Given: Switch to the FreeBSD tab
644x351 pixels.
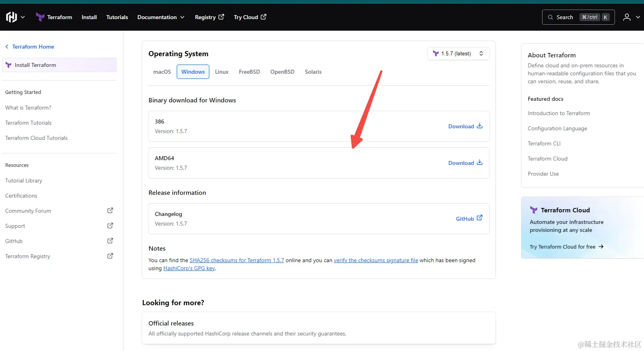Looking at the screenshot, I should pyautogui.click(x=249, y=72).
